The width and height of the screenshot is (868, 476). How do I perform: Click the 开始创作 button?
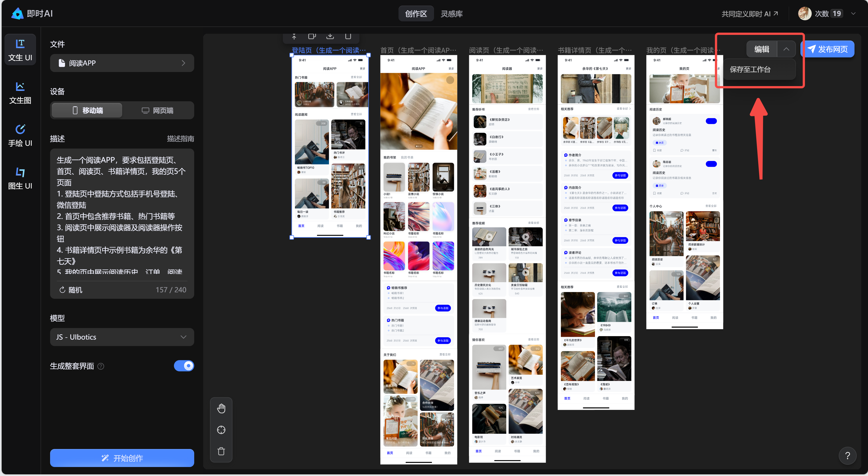122,458
